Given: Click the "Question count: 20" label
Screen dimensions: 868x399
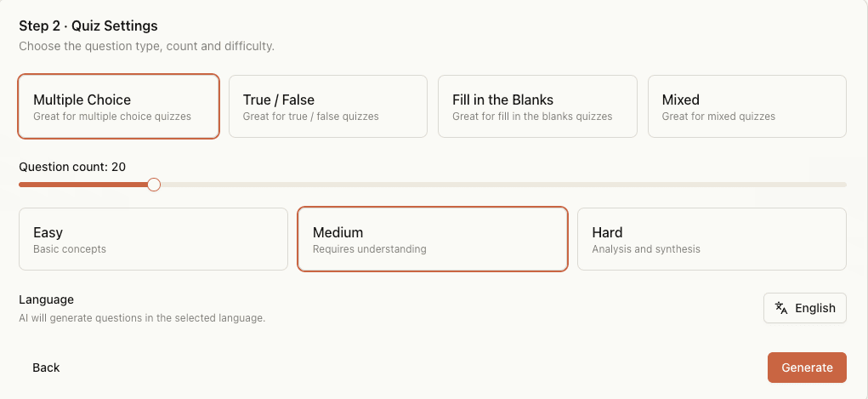Looking at the screenshot, I should click(x=72, y=167).
